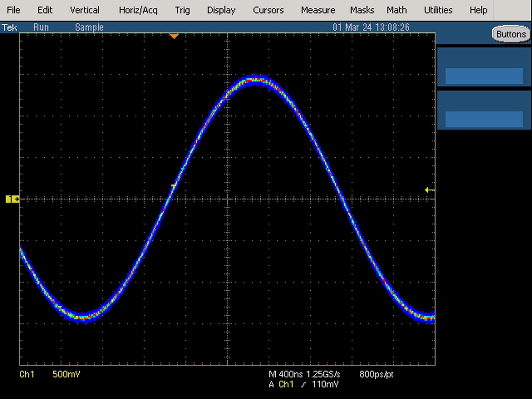The image size is (532, 399).
Task: Click the Buttons mode toggle
Action: [511, 34]
